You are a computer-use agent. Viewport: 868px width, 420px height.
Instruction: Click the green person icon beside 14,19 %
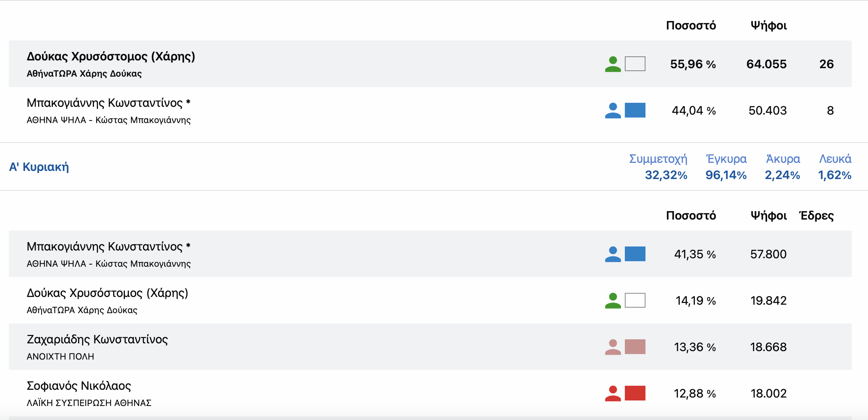coord(613,301)
